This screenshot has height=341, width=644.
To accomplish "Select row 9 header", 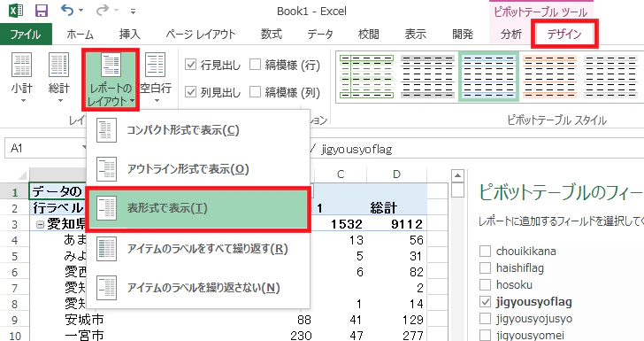I will (x=15, y=320).
